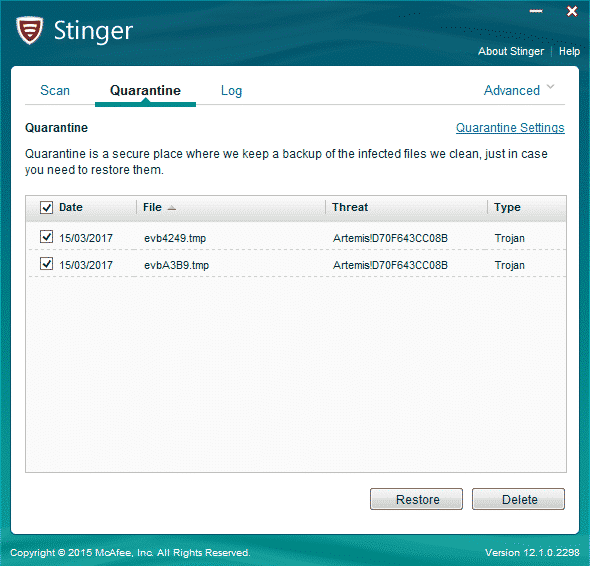Uncheck the evbA3B9.tmp quarantine entry
Viewport: 590px width, 566px height.
(46, 264)
